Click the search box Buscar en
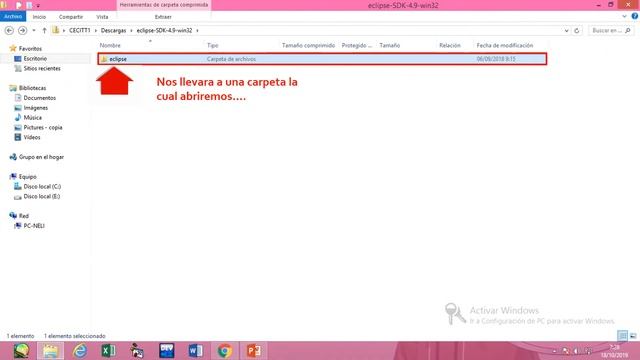 pos(611,31)
